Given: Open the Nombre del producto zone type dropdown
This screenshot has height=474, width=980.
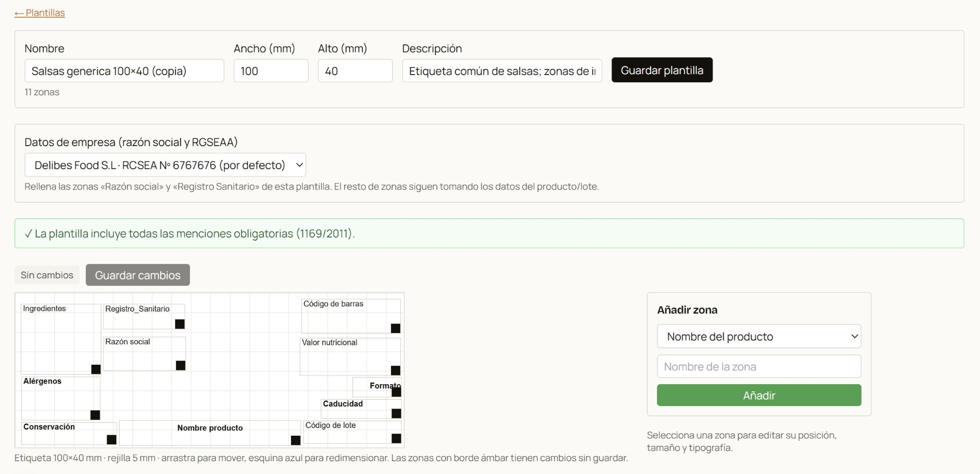Looking at the screenshot, I should click(759, 337).
